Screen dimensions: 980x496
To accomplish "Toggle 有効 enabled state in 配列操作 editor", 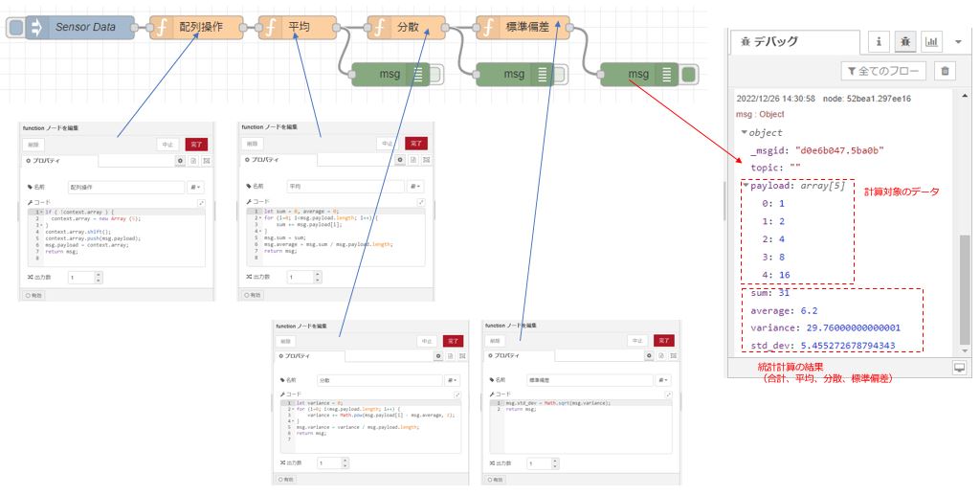I will tap(33, 295).
